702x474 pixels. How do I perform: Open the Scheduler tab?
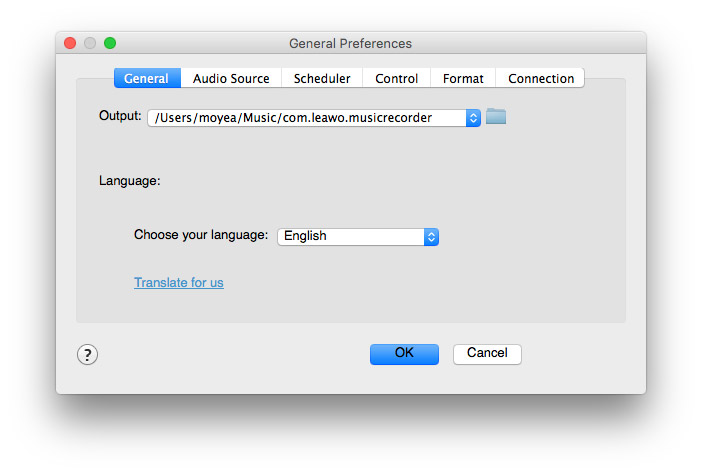click(x=322, y=78)
